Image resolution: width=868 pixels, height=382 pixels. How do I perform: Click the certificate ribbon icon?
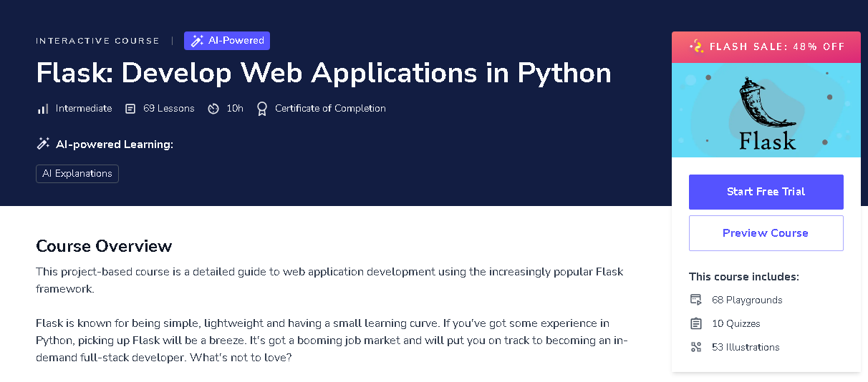click(x=262, y=109)
